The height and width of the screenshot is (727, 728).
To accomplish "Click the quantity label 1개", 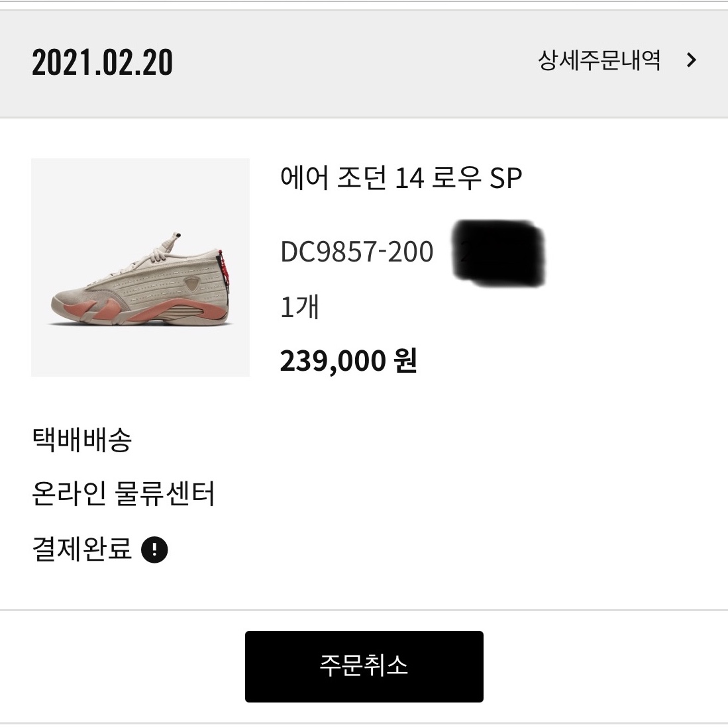I will point(300,307).
